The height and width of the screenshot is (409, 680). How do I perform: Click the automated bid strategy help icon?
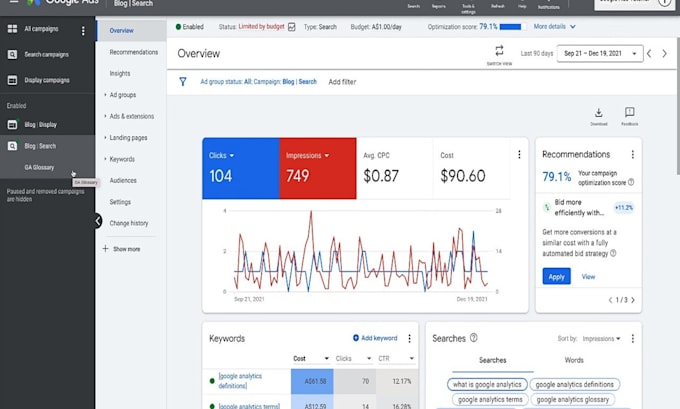point(613,253)
